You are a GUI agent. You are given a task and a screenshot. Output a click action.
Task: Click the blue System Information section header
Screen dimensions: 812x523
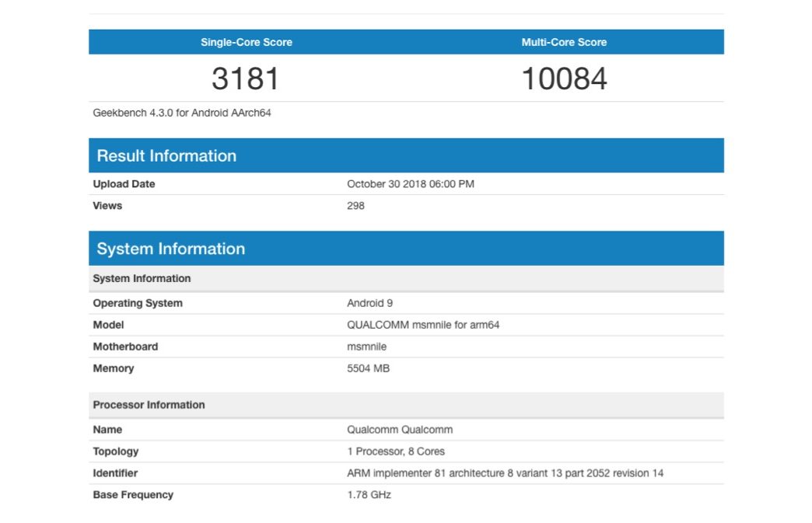click(170, 249)
